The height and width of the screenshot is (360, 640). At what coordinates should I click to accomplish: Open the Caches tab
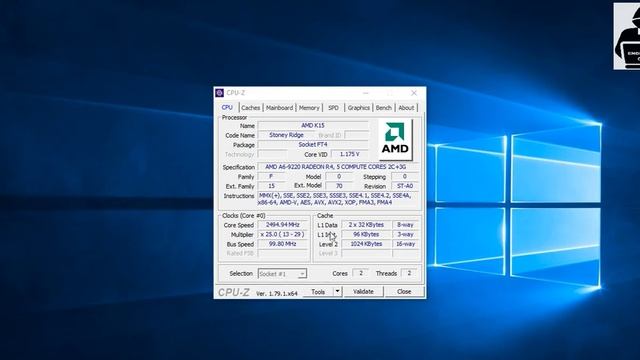[x=251, y=108]
